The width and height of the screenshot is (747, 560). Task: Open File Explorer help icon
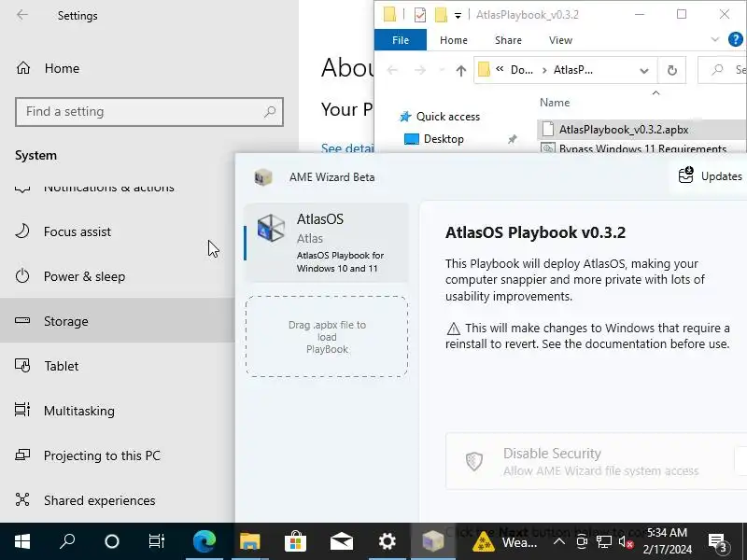coord(736,39)
